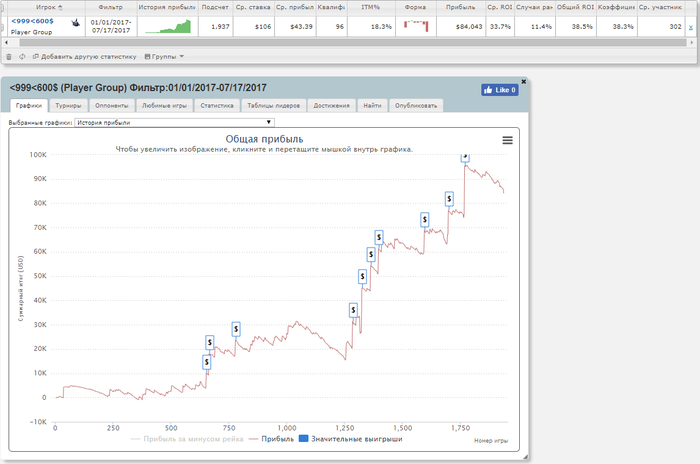
Task: Open the Группы dropdown menu
Action: 164,57
